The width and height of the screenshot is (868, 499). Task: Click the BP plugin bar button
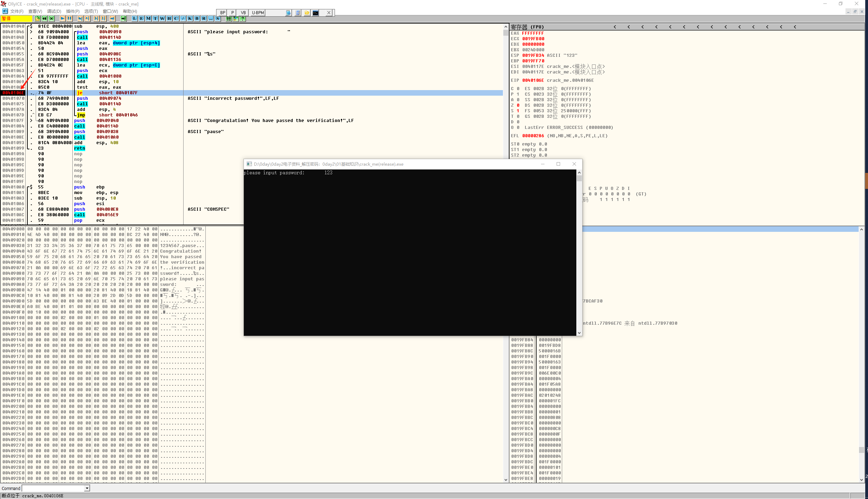pyautogui.click(x=222, y=13)
